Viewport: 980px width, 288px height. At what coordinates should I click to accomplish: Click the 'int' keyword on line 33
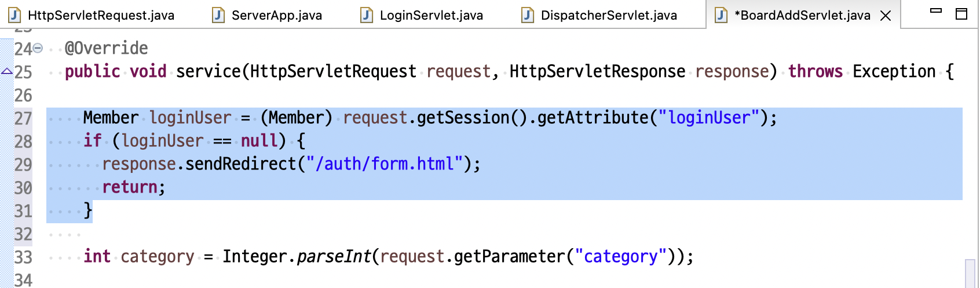[x=97, y=257]
